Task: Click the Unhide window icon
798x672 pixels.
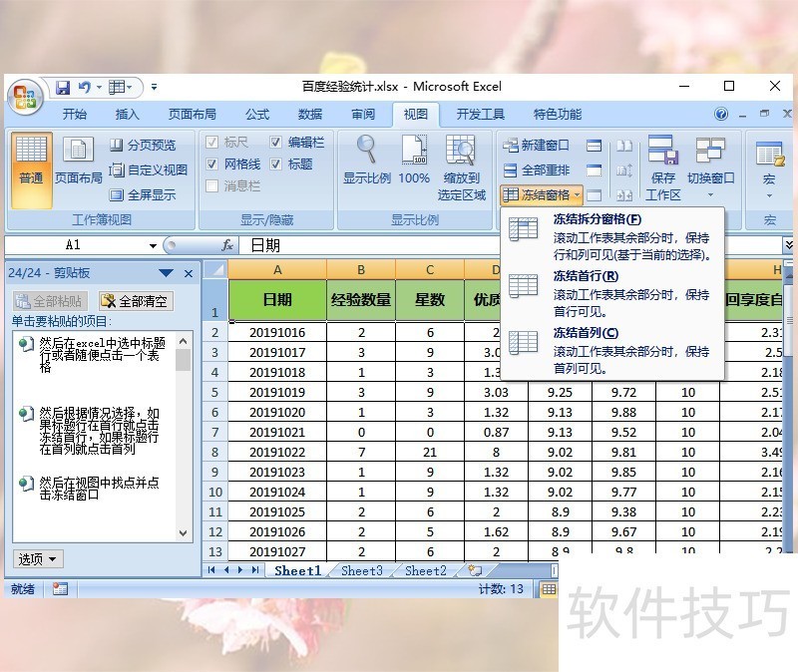Action: pos(594,194)
